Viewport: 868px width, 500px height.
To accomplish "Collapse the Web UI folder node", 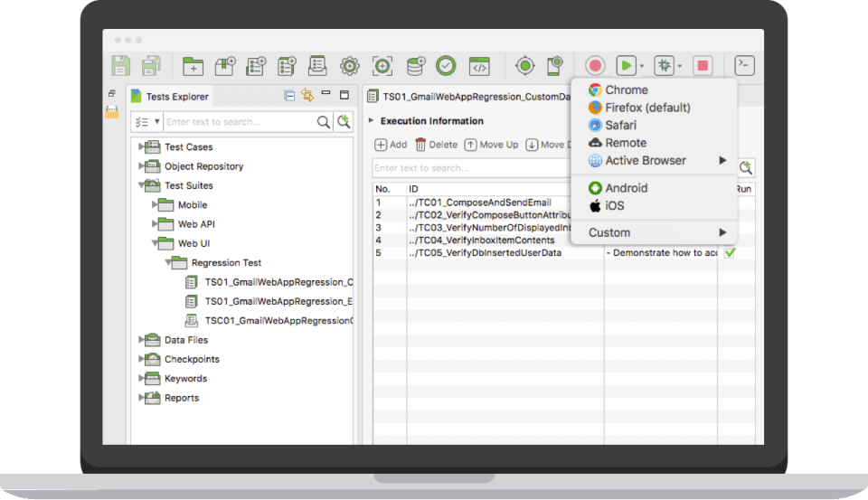I will point(155,243).
